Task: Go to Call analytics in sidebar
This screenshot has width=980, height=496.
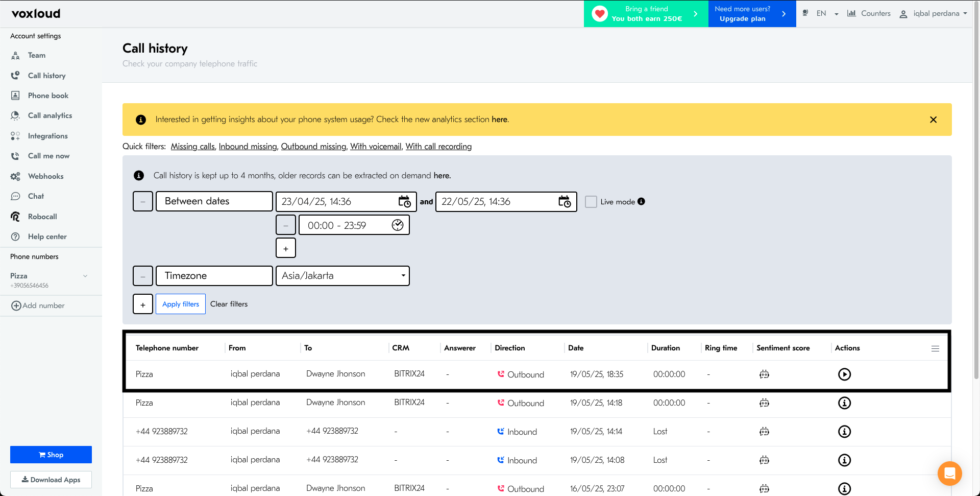Action: pos(50,115)
